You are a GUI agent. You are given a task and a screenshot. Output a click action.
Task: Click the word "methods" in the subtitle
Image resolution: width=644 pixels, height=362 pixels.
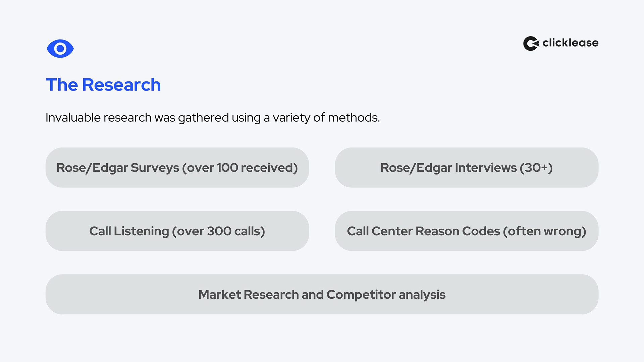coord(353,118)
